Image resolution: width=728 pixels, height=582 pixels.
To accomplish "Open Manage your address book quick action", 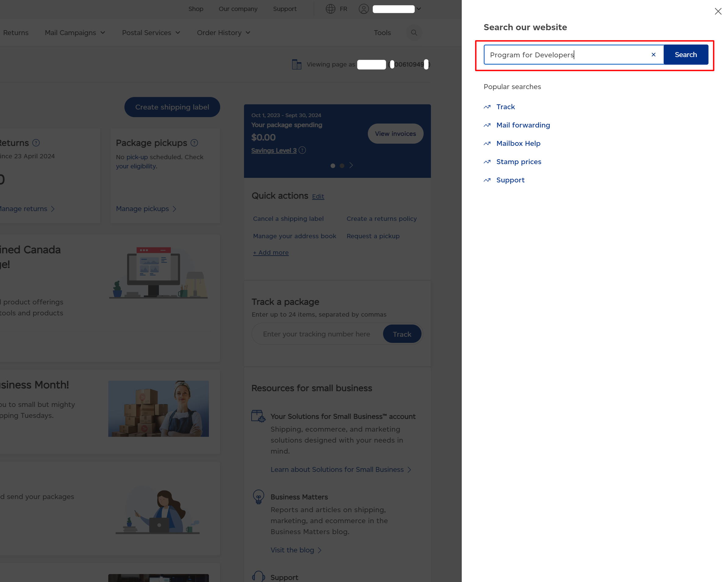I will click(x=294, y=236).
